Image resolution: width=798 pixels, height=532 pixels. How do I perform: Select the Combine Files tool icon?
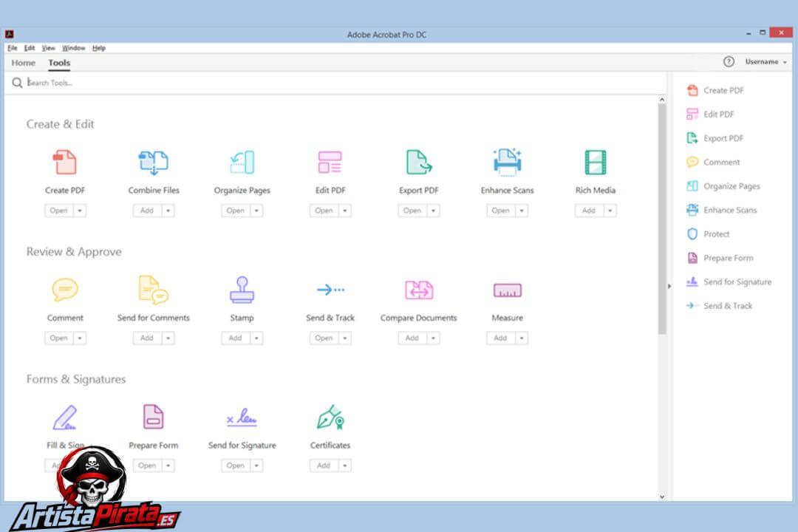[x=153, y=163]
